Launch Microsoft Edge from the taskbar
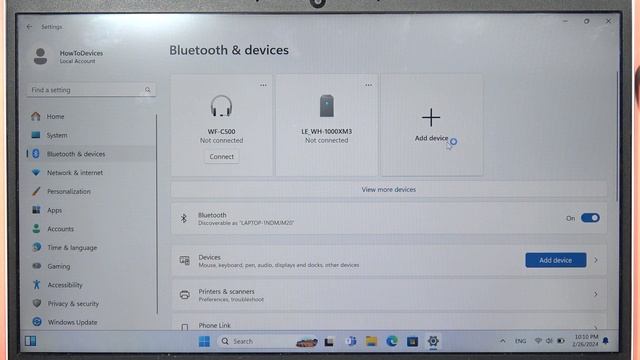The width and height of the screenshot is (640, 360). click(392, 341)
